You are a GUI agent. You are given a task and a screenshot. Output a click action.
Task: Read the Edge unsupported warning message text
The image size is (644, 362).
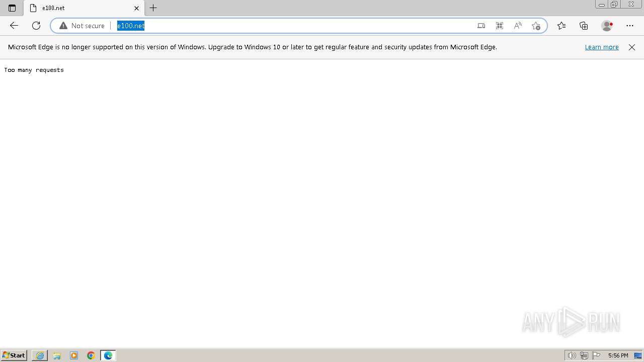coord(253,47)
